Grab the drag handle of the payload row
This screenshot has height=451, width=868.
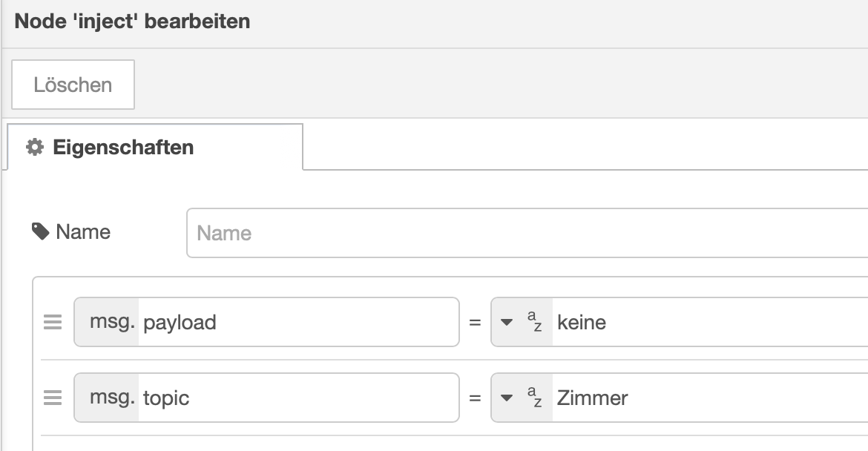tap(53, 323)
